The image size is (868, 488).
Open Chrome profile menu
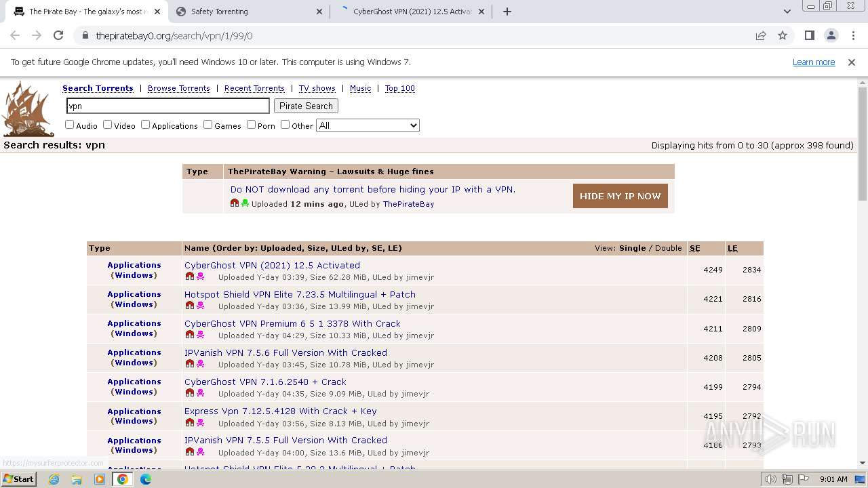(831, 36)
